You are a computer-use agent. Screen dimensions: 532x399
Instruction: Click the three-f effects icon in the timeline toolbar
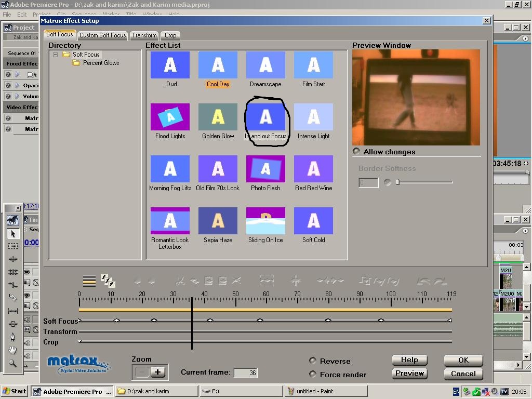(x=108, y=281)
